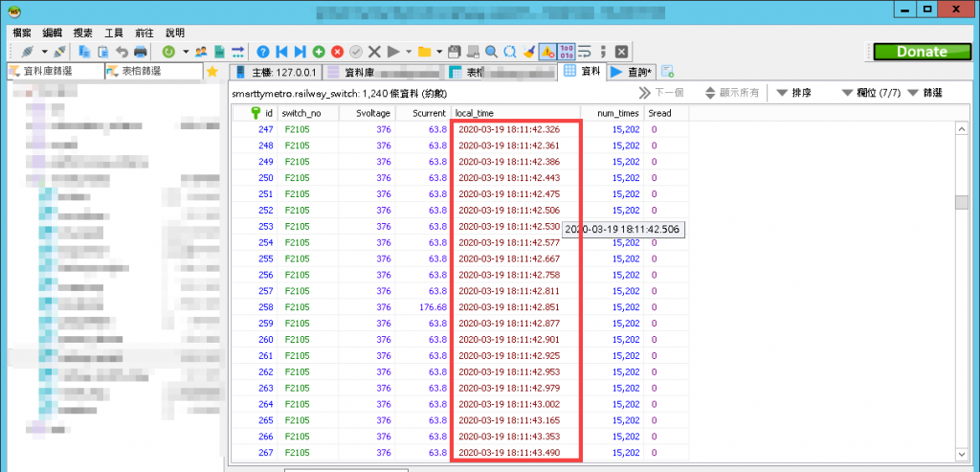The height and width of the screenshot is (472, 980).
Task: Click the green Donate button
Action: [x=922, y=52]
